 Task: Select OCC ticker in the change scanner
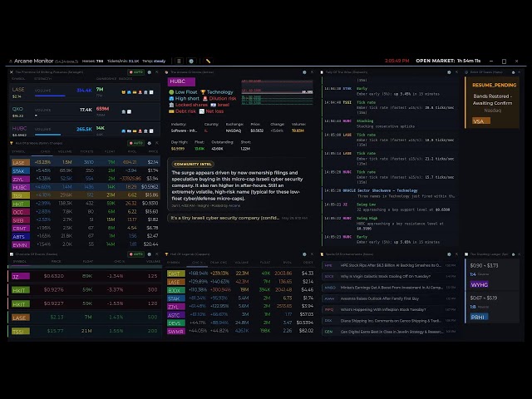[x=20, y=212]
